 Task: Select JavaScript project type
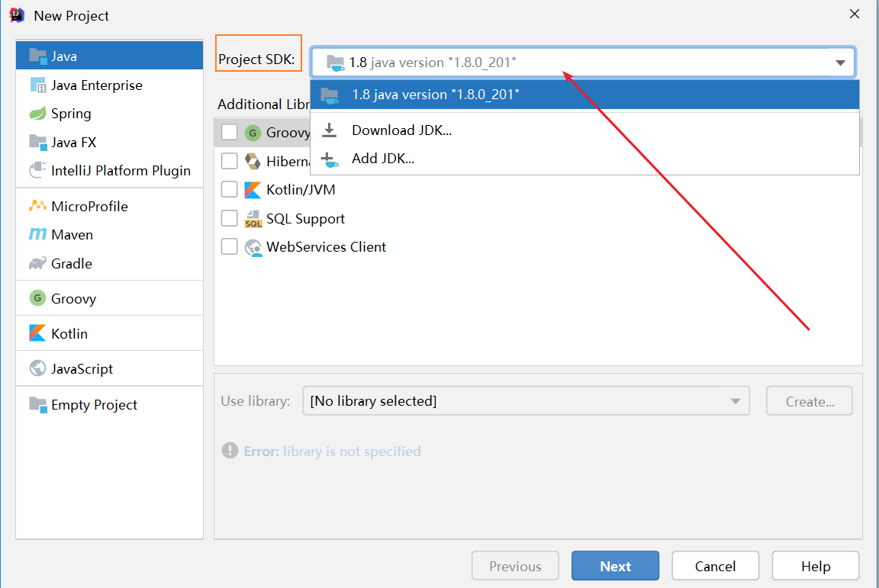109,368
